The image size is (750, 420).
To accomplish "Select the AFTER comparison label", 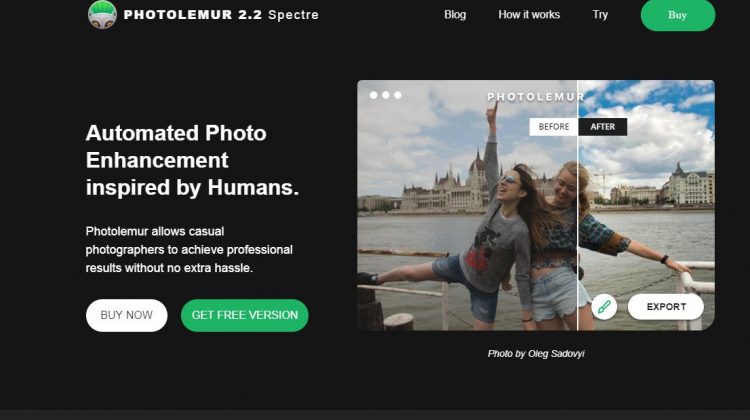I will click(x=603, y=127).
